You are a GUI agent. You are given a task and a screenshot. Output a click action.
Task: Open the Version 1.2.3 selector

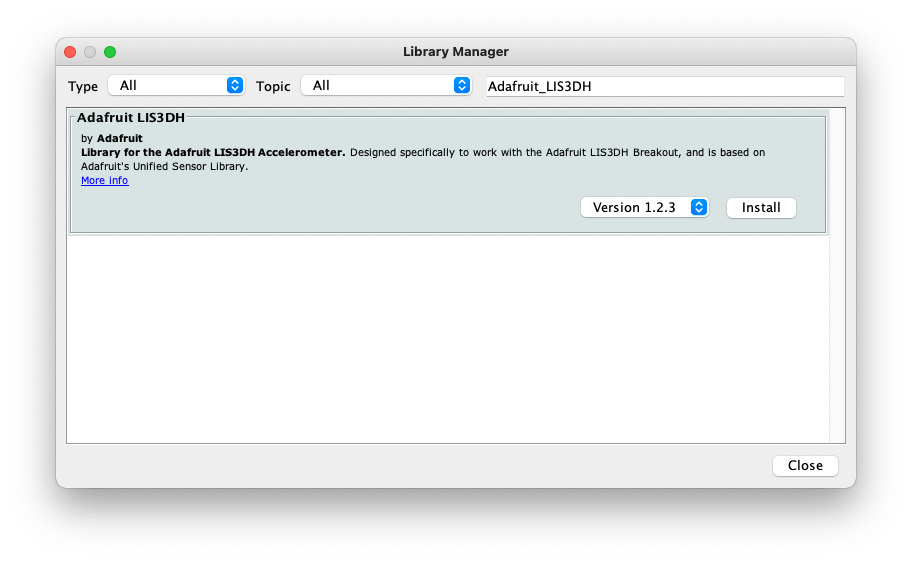point(644,207)
